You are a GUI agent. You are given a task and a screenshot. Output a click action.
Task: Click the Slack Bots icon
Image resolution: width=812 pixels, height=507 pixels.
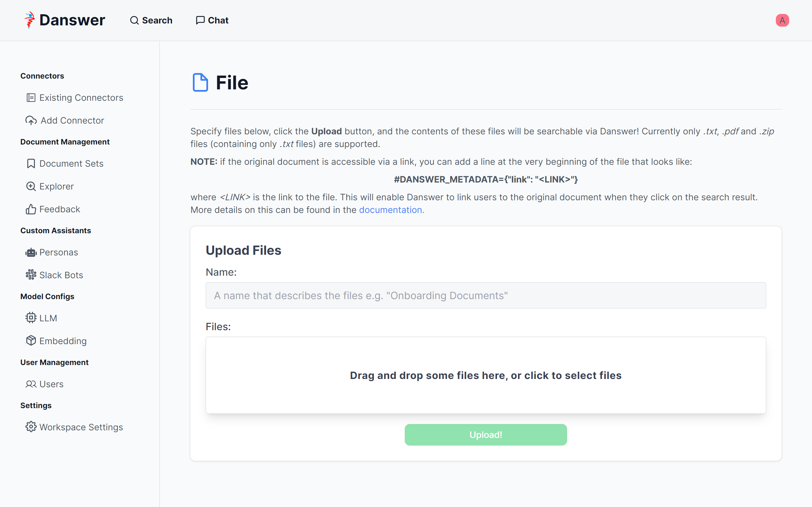[31, 275]
